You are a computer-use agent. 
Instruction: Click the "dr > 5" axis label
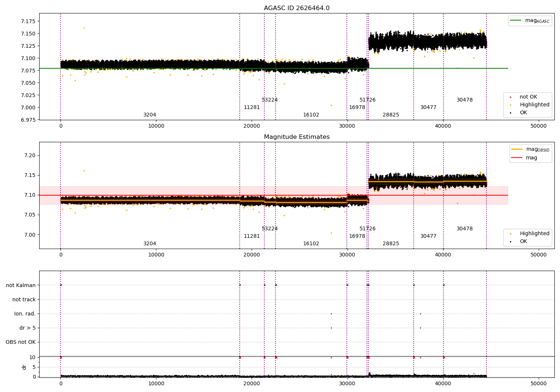(28, 328)
